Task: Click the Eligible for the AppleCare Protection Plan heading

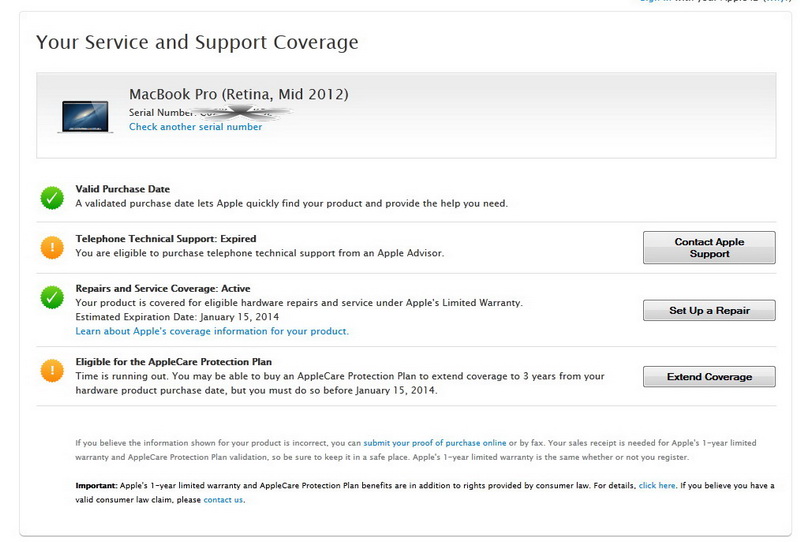Action: (x=174, y=361)
